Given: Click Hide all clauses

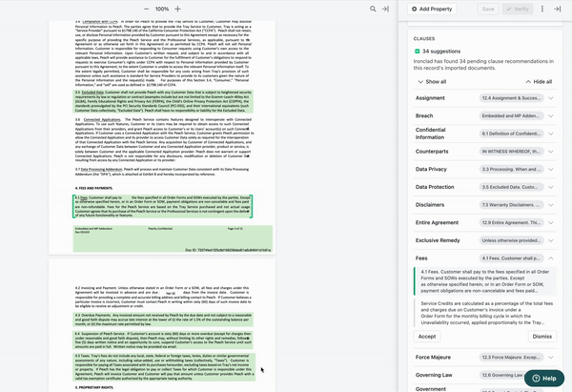Looking at the screenshot, I should pyautogui.click(x=539, y=81).
